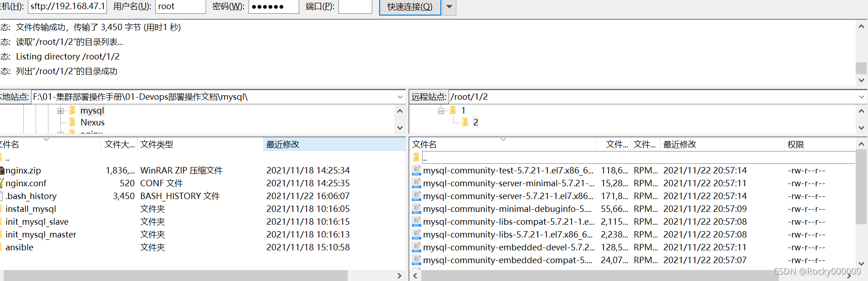Select the ansible folder in local list
The width and height of the screenshot is (868, 281).
(19, 248)
